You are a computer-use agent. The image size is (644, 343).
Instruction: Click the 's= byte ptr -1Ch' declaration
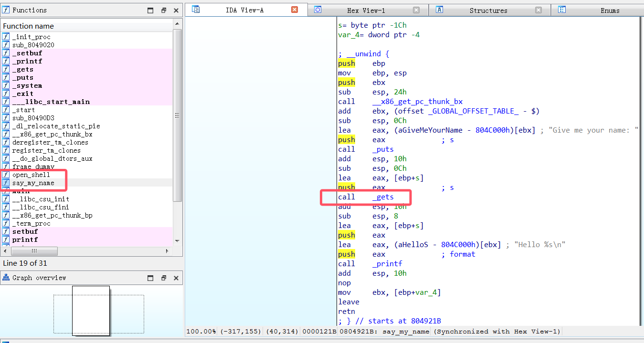point(372,25)
